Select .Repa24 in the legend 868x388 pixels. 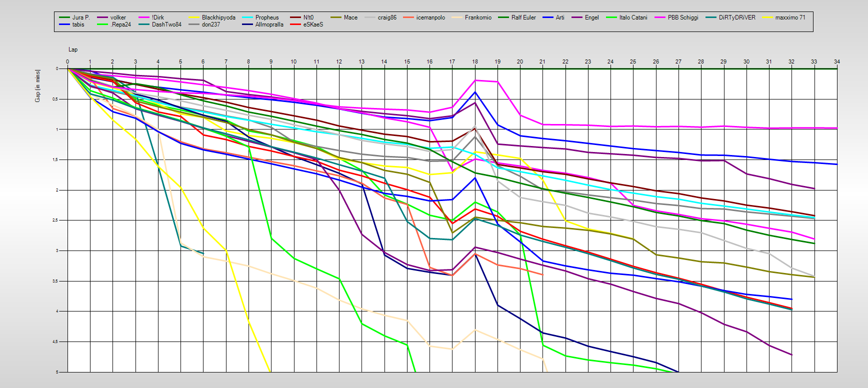(x=120, y=24)
